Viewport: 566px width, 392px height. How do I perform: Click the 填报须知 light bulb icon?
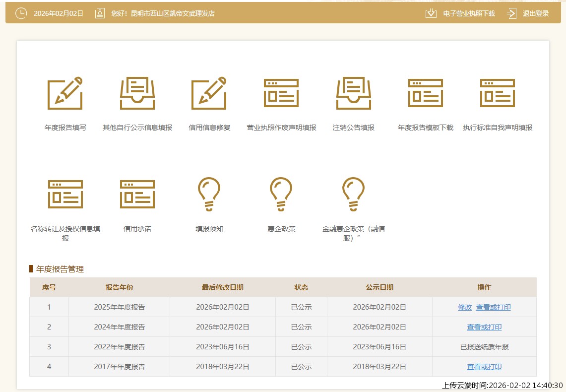tap(209, 194)
